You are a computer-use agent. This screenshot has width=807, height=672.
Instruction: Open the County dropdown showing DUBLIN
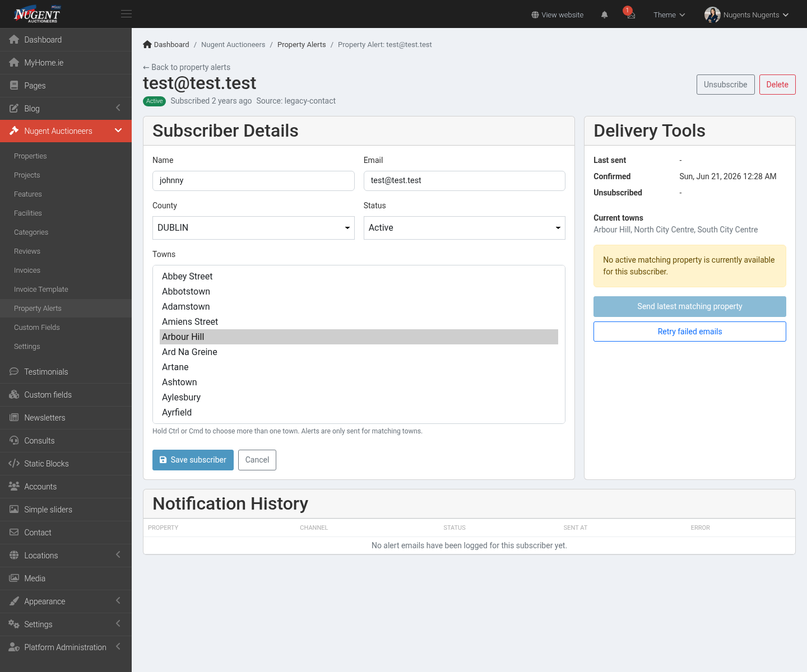click(x=253, y=228)
